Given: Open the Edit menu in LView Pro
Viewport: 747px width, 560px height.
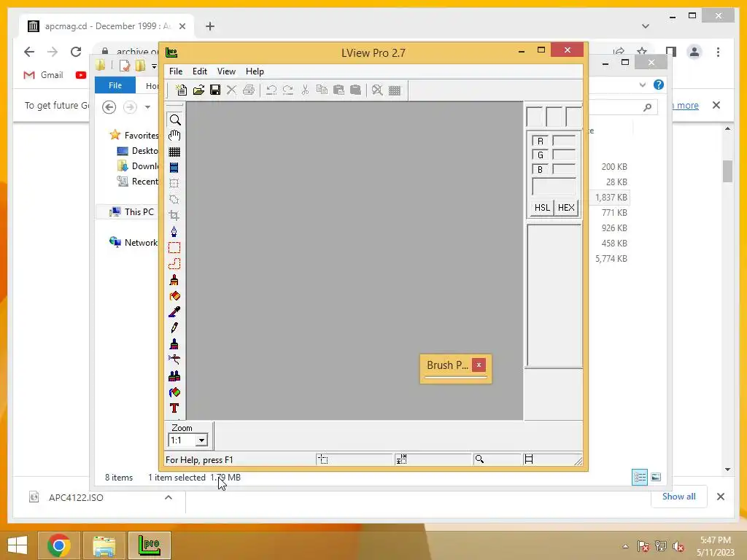Looking at the screenshot, I should (x=200, y=71).
